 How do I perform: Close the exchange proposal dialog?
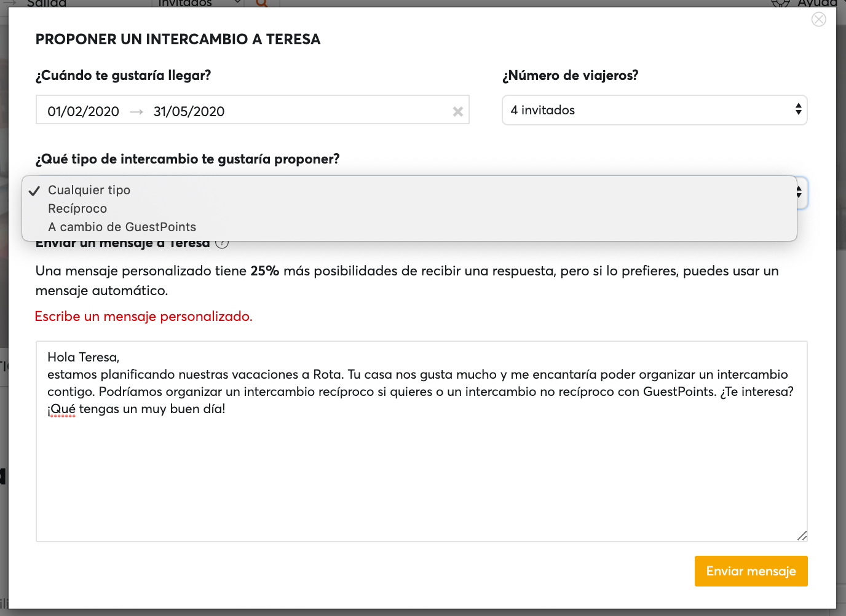pyautogui.click(x=818, y=20)
